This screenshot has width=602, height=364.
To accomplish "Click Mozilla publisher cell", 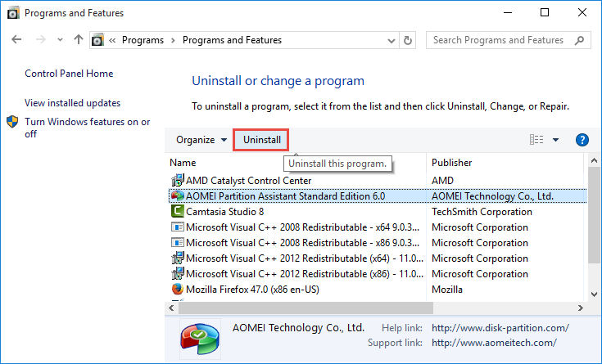I will click(447, 290).
